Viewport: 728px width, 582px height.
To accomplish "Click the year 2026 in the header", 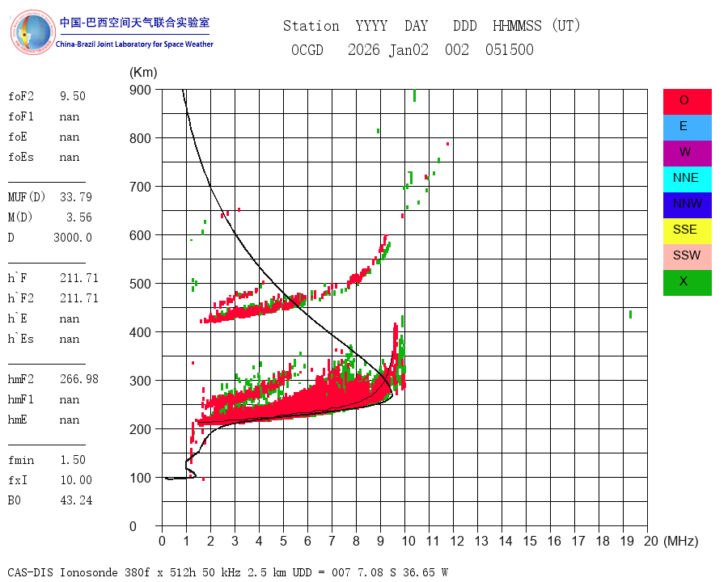I will (364, 49).
